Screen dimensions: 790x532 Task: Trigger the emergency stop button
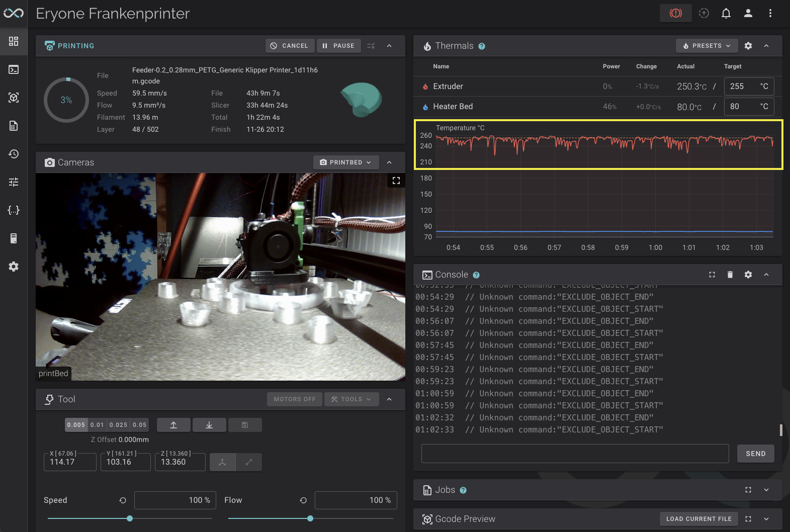tap(676, 13)
